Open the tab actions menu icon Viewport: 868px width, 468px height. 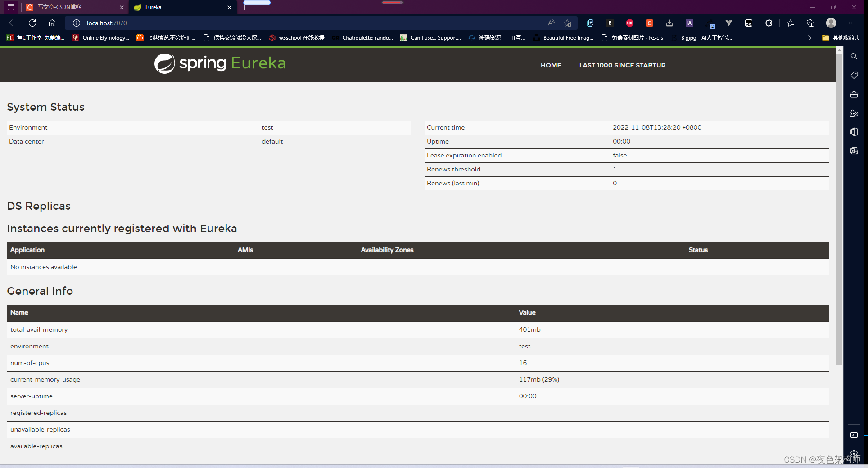click(x=11, y=7)
